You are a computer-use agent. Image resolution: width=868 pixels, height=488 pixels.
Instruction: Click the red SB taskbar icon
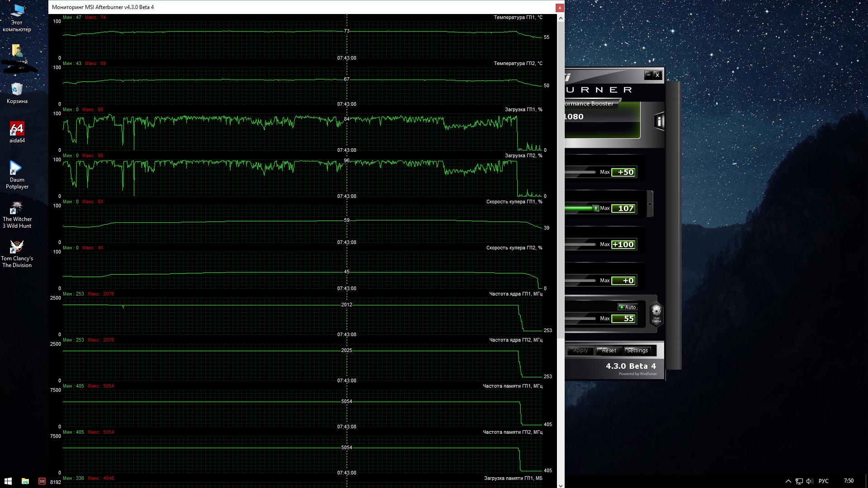tap(42, 481)
